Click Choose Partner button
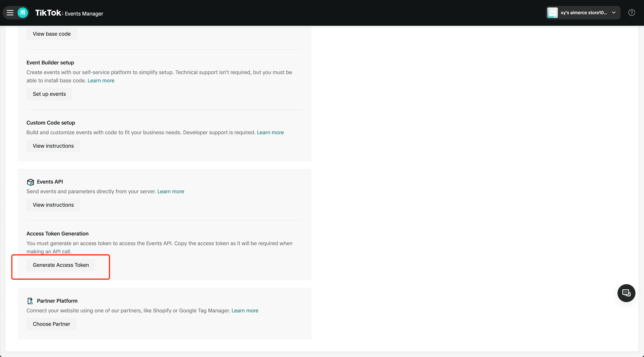644x357 pixels. 51,324
